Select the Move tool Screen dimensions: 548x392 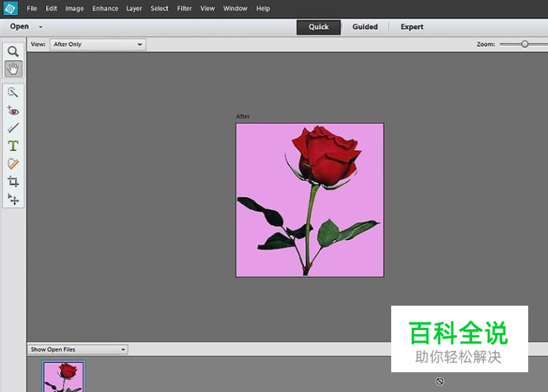[13, 199]
